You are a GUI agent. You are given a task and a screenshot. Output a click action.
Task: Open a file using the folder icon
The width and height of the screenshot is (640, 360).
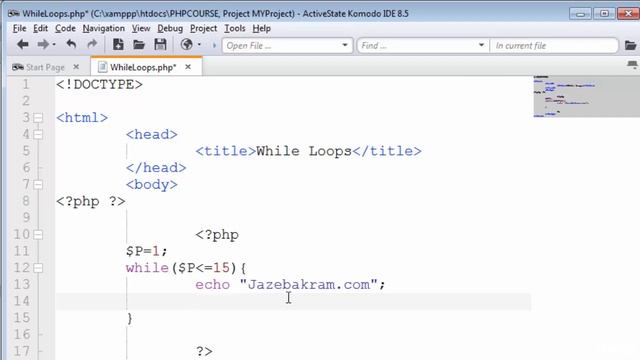[139, 44]
